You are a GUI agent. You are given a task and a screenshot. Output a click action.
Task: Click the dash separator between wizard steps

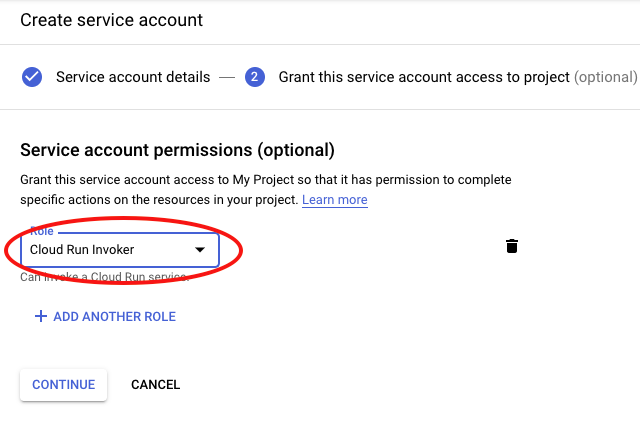coord(228,77)
